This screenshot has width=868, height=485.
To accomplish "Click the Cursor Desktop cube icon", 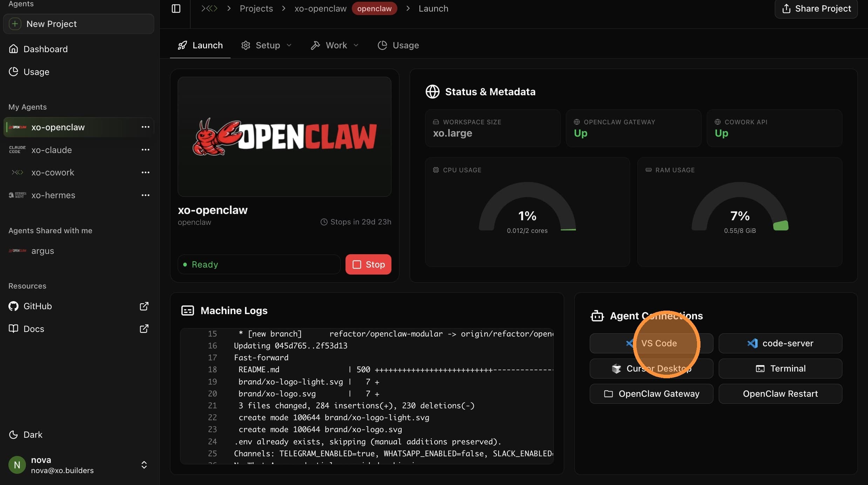I will (616, 368).
